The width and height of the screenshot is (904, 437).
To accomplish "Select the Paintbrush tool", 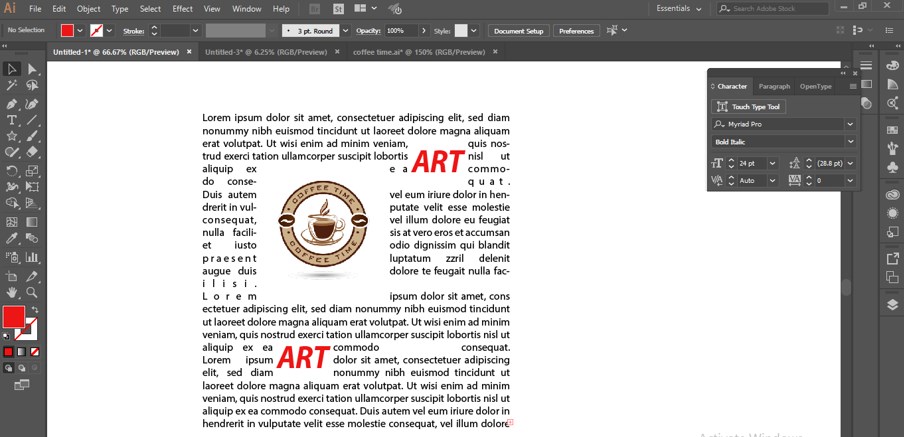I will [x=32, y=136].
